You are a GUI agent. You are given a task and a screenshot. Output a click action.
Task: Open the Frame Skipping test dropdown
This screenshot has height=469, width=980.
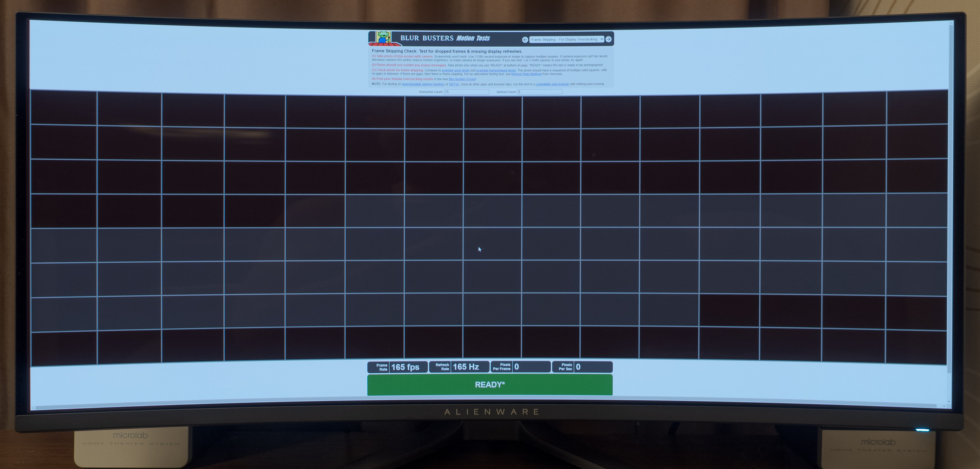tap(566, 39)
